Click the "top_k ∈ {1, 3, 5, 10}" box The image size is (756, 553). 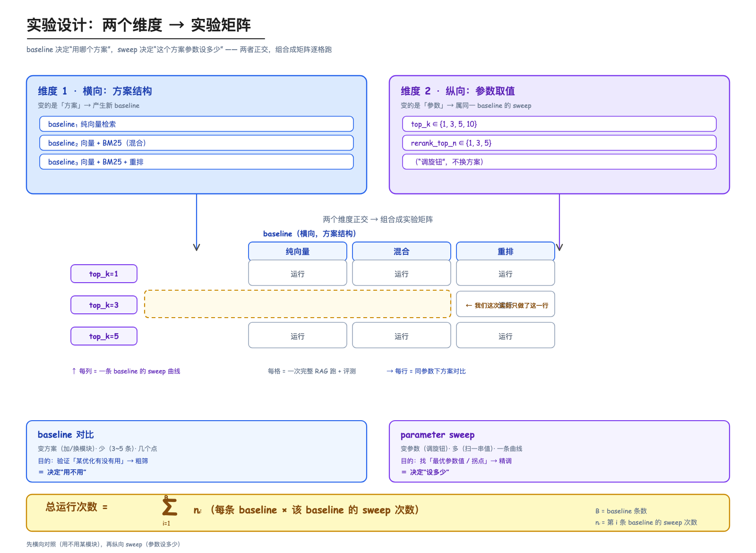[559, 124]
